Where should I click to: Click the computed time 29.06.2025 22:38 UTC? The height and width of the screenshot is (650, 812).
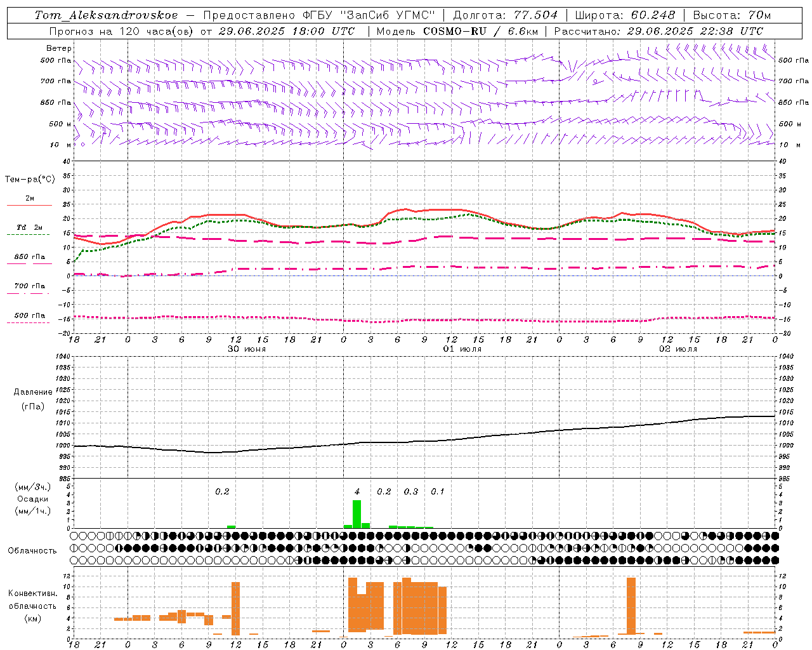click(x=695, y=30)
